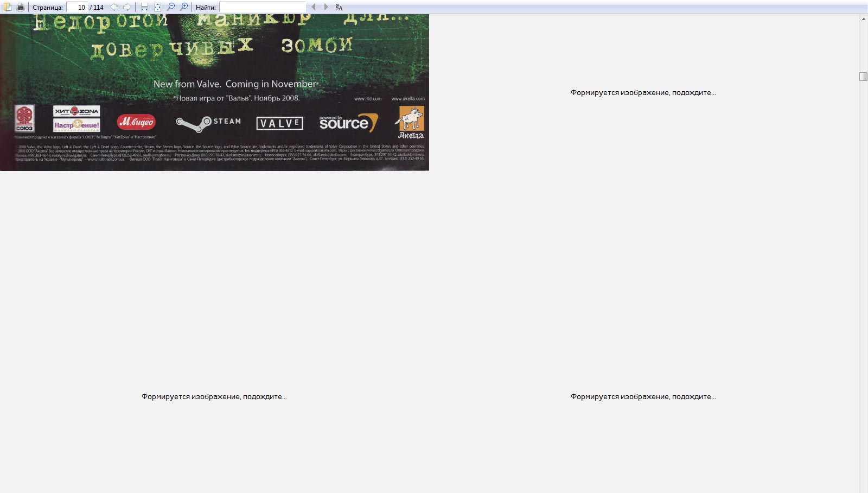Click the 'Найти:' toolbar label
The height and width of the screenshot is (493, 868).
click(x=206, y=8)
